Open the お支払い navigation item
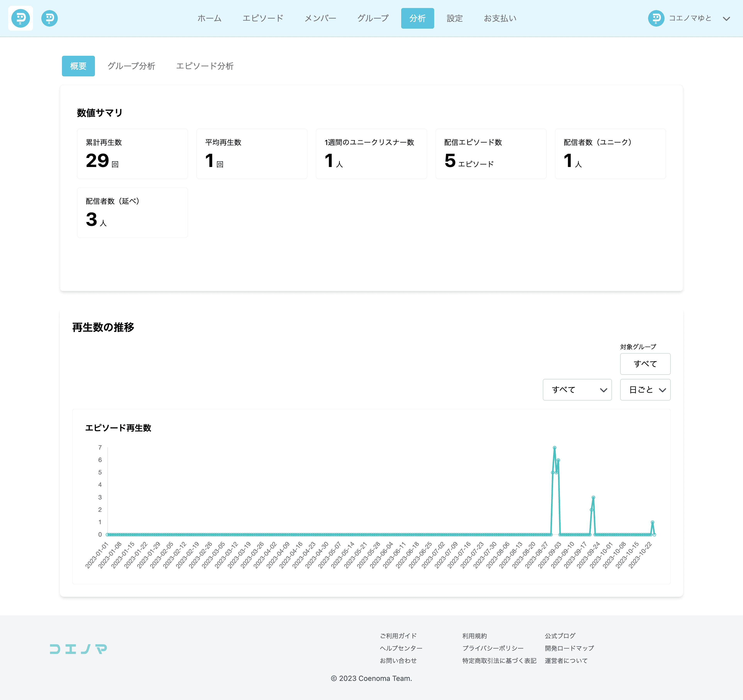Image resolution: width=743 pixels, height=700 pixels. click(x=500, y=18)
